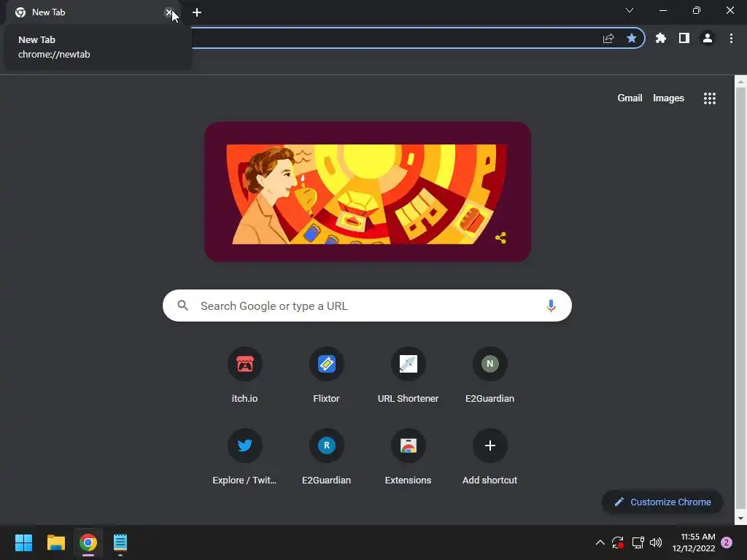
Task: Open the Images link
Action: (x=668, y=98)
